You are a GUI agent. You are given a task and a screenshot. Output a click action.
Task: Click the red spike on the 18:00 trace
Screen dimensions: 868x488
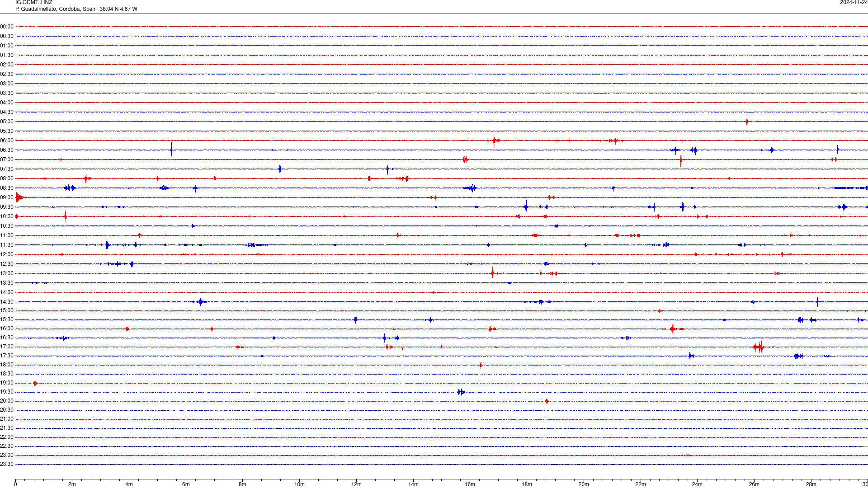click(481, 365)
